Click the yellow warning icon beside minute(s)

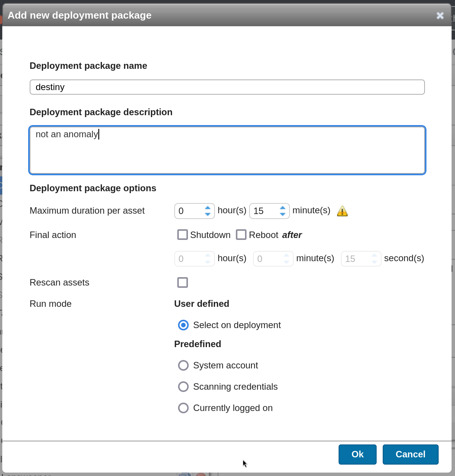click(342, 211)
